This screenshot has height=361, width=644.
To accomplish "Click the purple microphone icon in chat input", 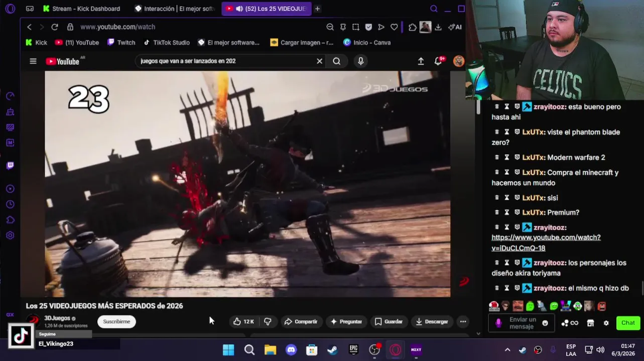I will (498, 323).
